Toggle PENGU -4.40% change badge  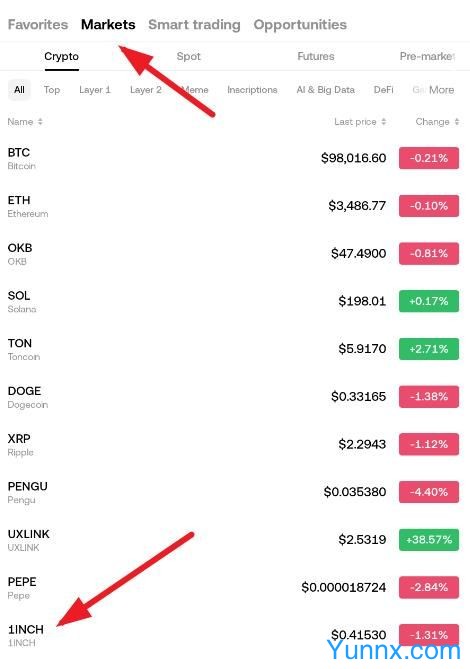coord(429,492)
